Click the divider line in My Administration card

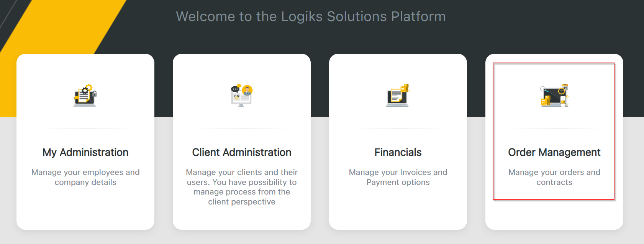(x=85, y=129)
